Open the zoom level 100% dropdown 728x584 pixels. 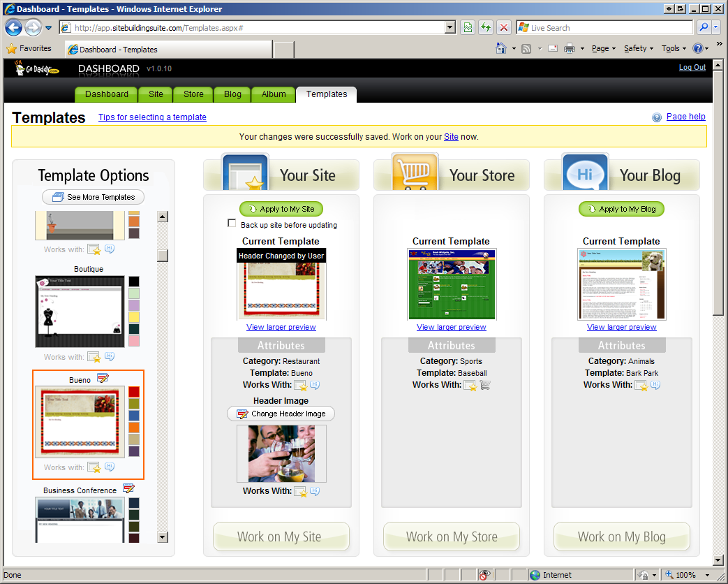pyautogui.click(x=708, y=575)
